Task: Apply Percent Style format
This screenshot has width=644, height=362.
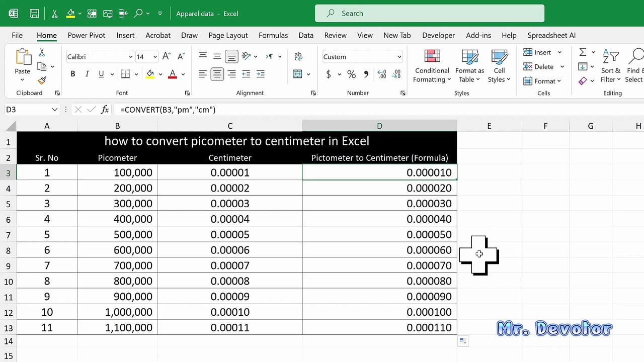Action: [x=351, y=74]
